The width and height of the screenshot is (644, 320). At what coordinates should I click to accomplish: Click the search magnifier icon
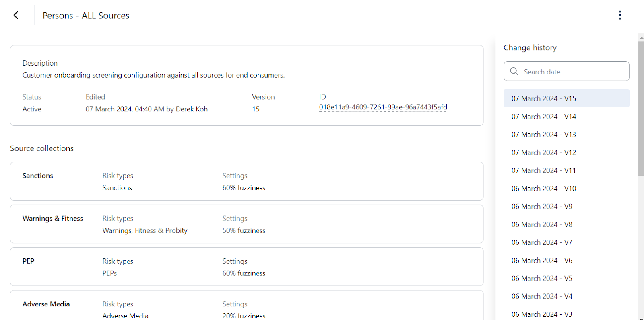(514, 72)
